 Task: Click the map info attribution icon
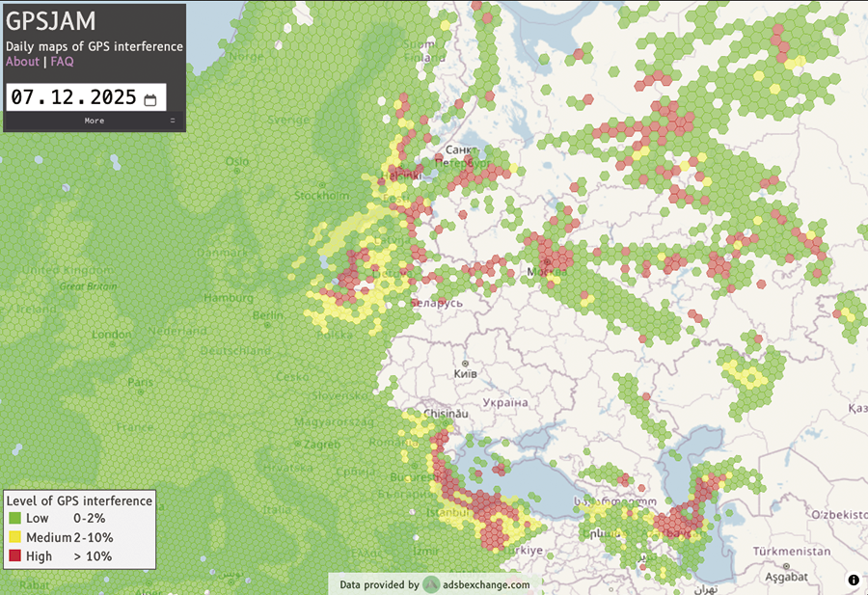coord(854,580)
